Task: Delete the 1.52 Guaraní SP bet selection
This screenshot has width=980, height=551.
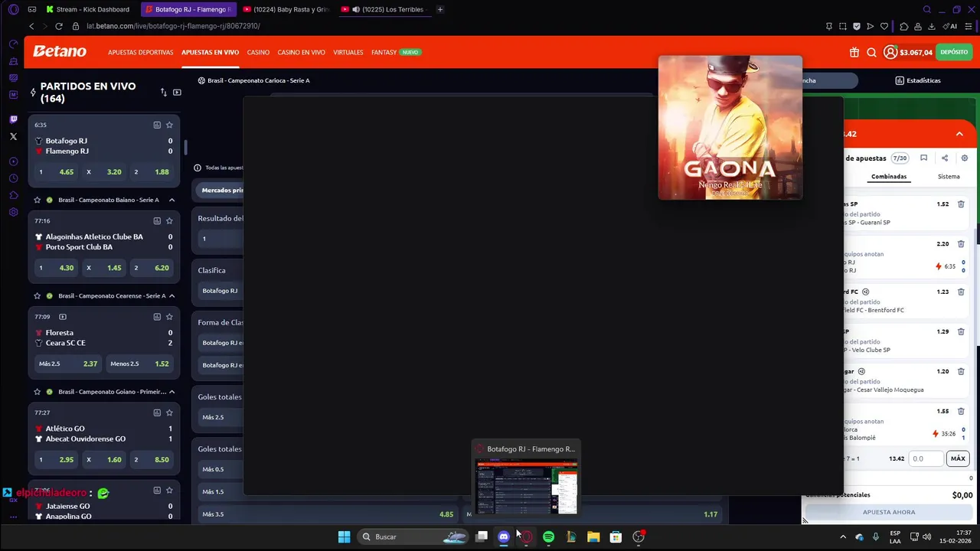Action: pyautogui.click(x=961, y=204)
